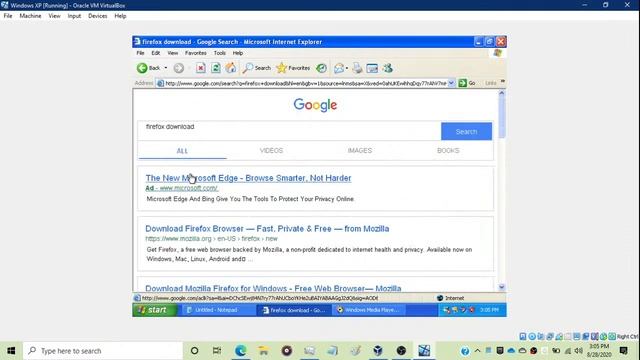Click the red X Stop loading icon

click(x=200, y=68)
